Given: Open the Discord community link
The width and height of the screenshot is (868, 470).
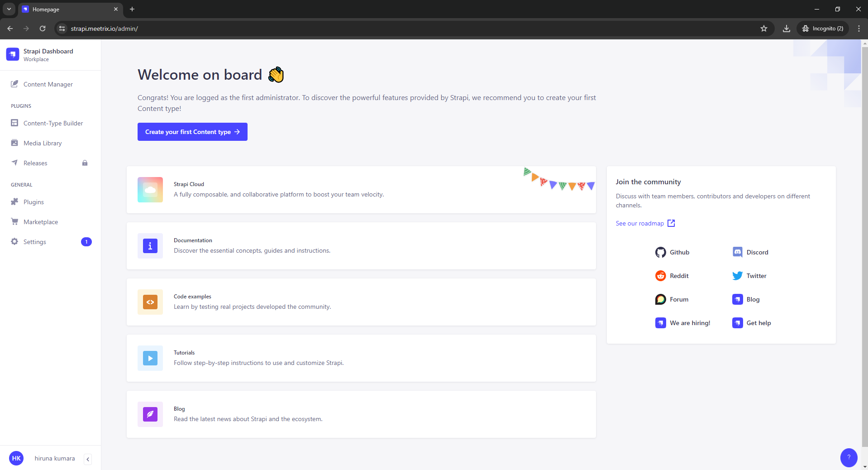Looking at the screenshot, I should tap(750, 252).
